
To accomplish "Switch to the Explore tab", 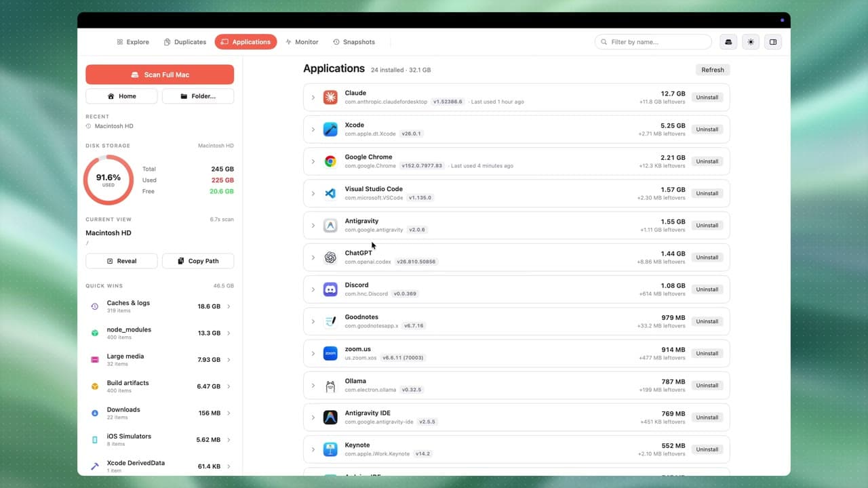I will pyautogui.click(x=133, y=42).
